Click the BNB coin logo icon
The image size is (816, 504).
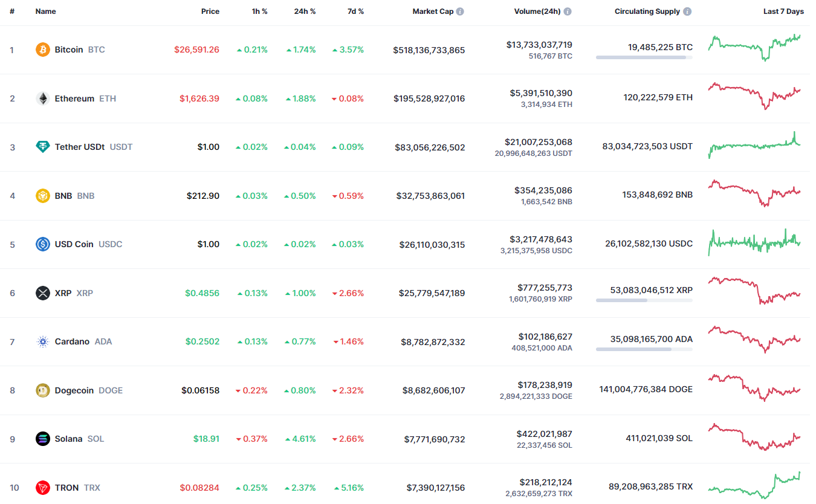(43, 196)
